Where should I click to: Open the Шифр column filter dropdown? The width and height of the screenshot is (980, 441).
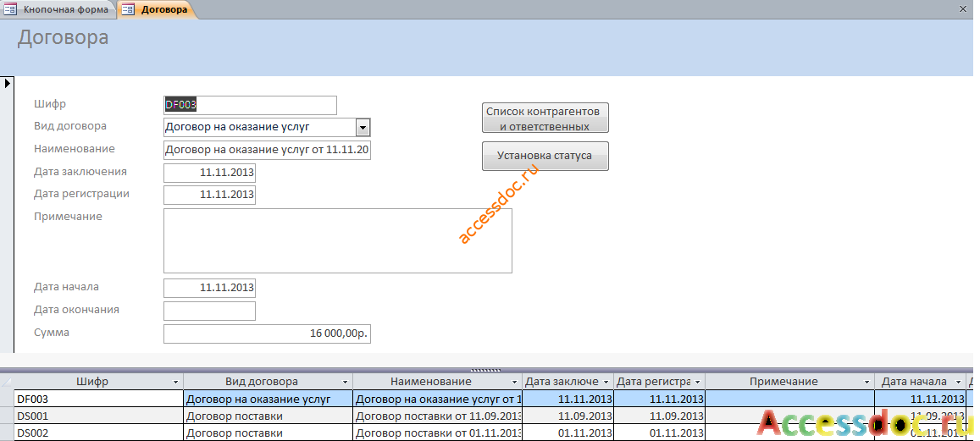pos(175,382)
